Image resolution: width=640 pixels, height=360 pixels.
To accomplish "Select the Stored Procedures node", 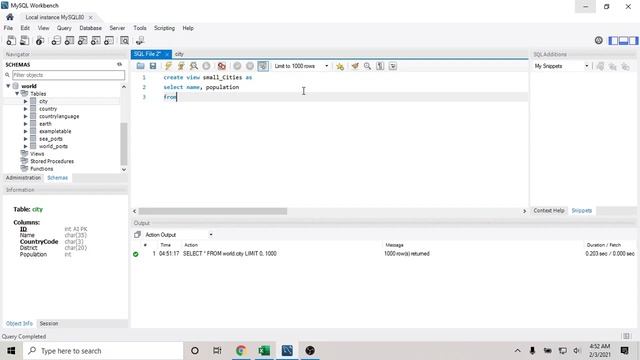I will click(52, 161).
